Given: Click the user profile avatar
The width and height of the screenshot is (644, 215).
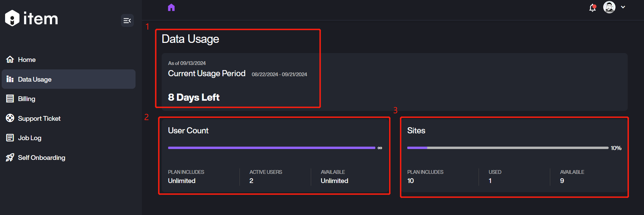Looking at the screenshot, I should click(609, 7).
